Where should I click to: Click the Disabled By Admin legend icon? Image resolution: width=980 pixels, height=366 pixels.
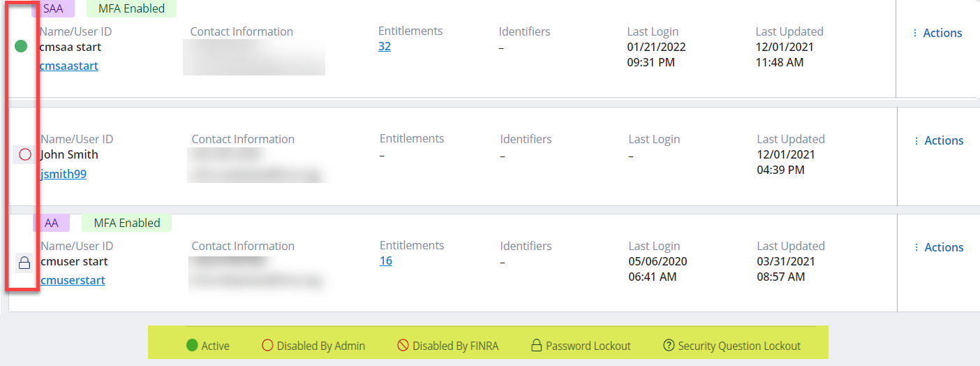(267, 345)
